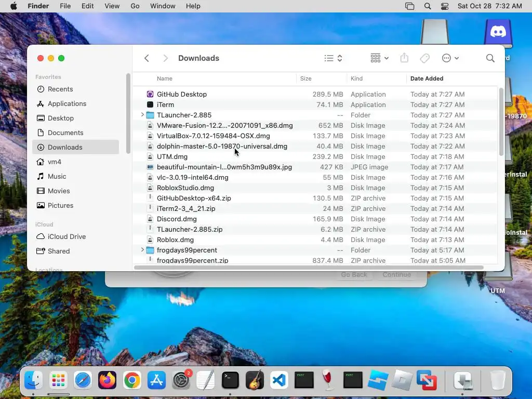Select the Roblox.dmg file
This screenshot has width=532, height=399.
pos(315,240)
